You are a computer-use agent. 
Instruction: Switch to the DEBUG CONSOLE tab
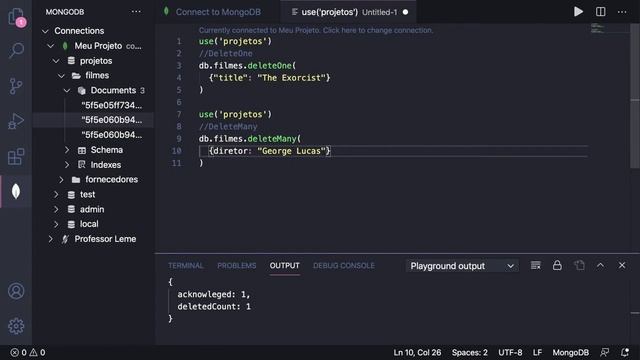click(x=344, y=266)
